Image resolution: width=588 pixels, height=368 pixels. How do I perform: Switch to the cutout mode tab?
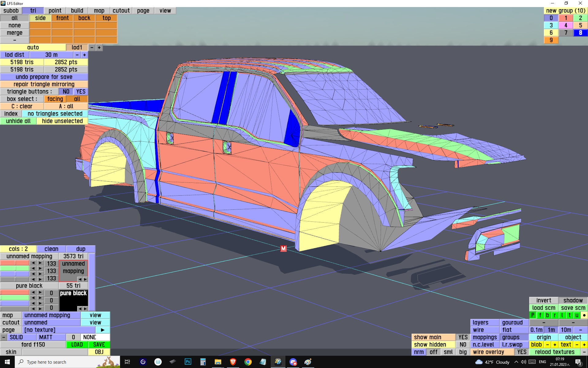(x=121, y=11)
